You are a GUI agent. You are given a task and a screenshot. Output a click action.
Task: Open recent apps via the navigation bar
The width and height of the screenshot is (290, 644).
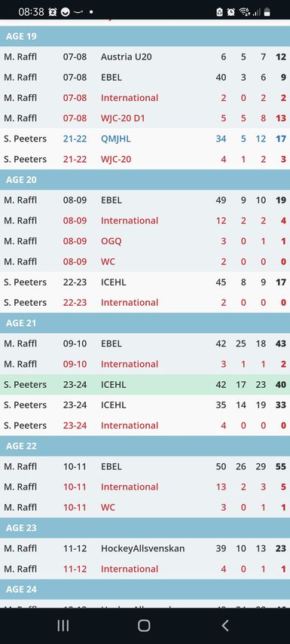click(63, 625)
